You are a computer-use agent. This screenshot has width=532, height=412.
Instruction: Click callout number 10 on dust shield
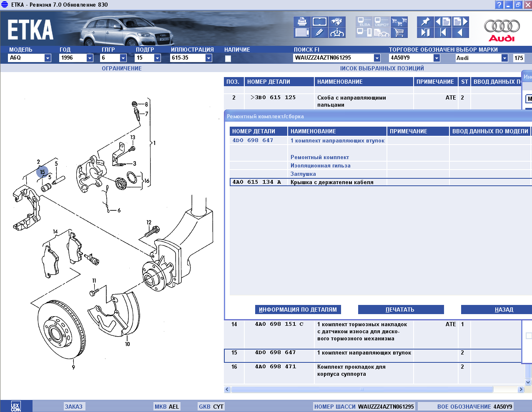coord(127,344)
